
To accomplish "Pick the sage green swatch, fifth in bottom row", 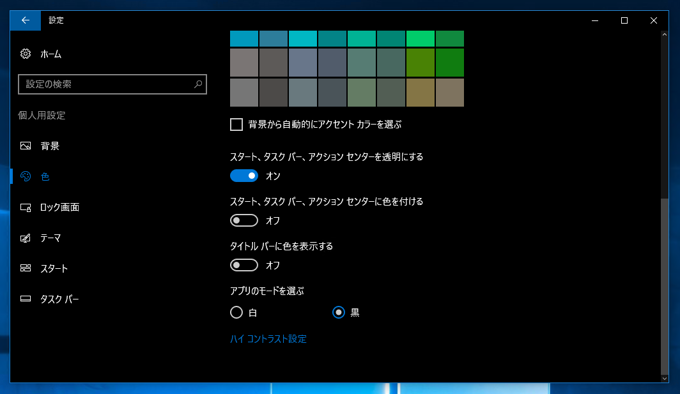I will click(x=362, y=92).
